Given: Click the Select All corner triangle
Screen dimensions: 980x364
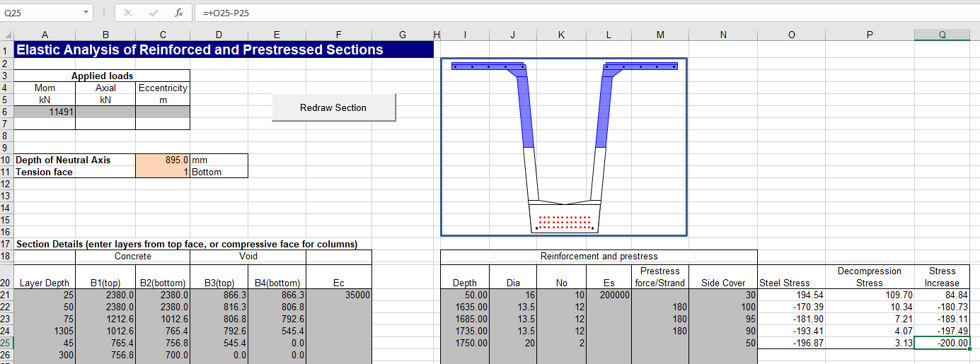Looking at the screenshot, I should click(x=6, y=35).
